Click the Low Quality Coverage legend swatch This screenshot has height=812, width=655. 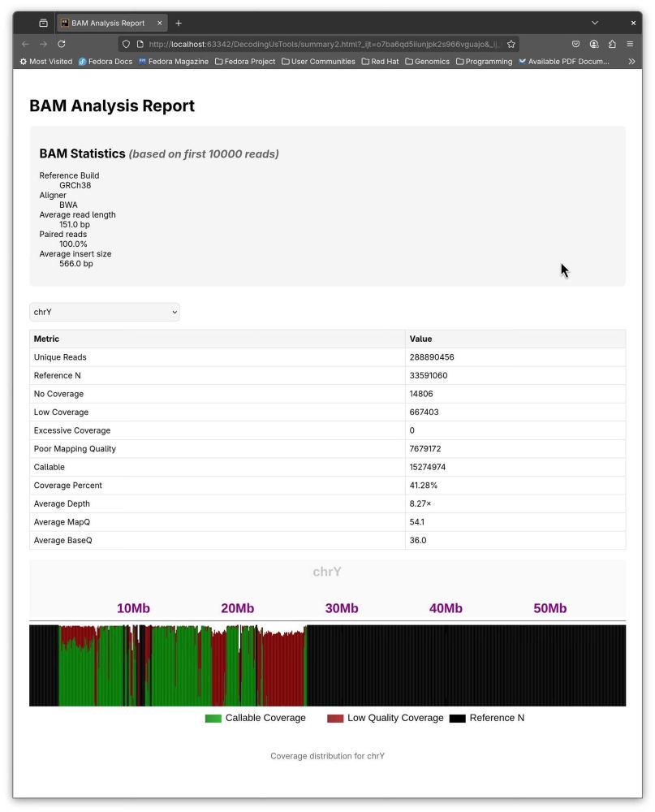coord(335,719)
